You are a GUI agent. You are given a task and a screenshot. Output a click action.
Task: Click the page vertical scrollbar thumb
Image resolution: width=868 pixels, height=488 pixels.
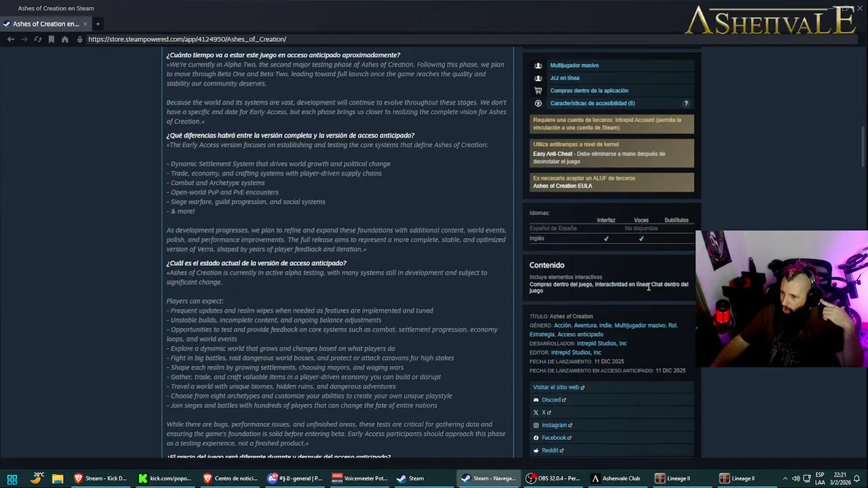863,146
